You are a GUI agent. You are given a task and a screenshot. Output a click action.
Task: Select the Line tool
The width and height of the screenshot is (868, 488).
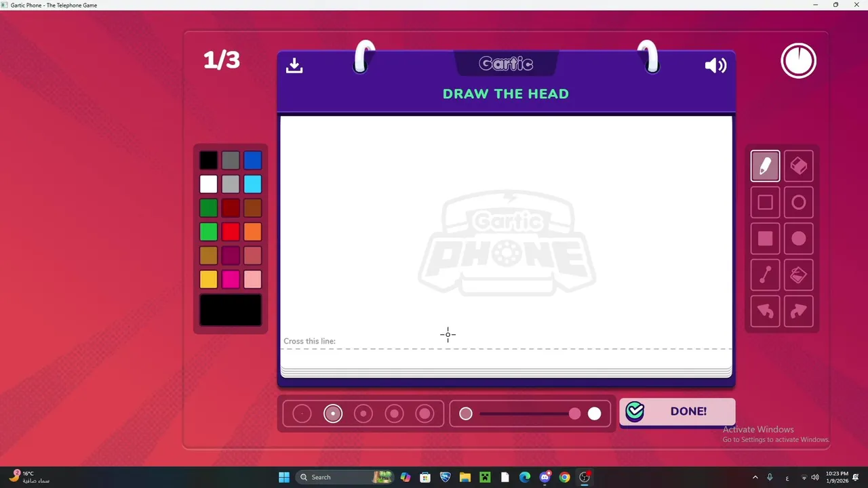coord(765,274)
